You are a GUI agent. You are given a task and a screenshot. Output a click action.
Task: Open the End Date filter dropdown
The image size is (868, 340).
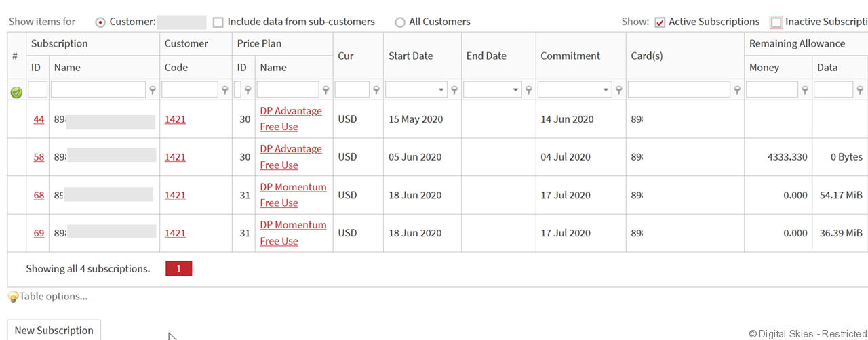point(516,89)
